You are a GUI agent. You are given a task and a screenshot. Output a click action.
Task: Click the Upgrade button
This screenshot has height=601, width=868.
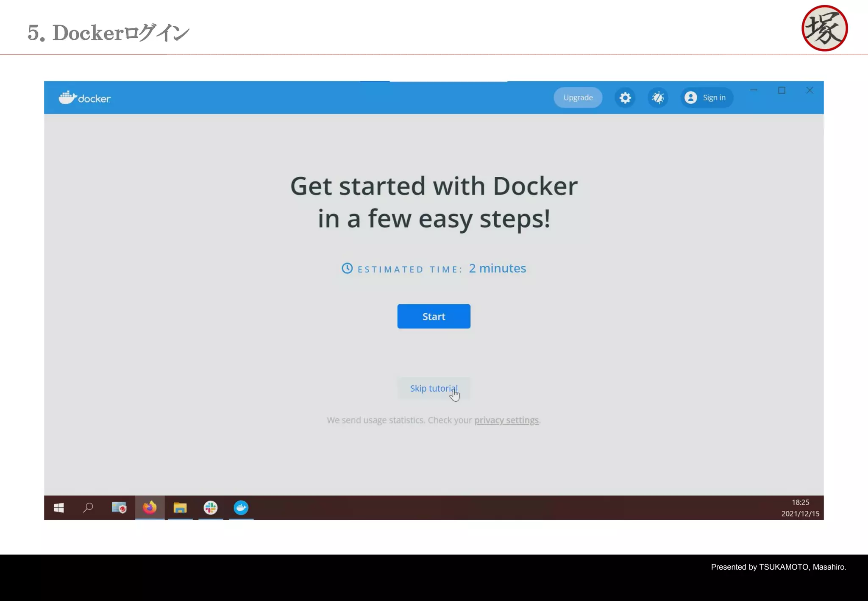click(x=578, y=97)
